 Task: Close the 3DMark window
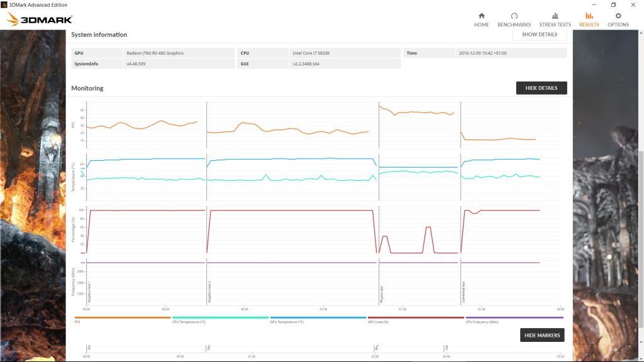(633, 4)
